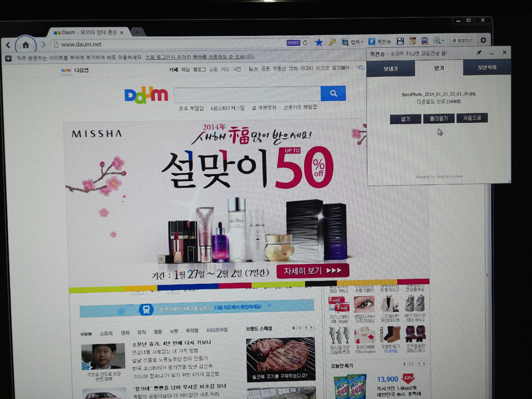Screen dimensions: 532x399
Task: Click the BandPhoto_2014_01_25 file name
Action: tap(439, 94)
